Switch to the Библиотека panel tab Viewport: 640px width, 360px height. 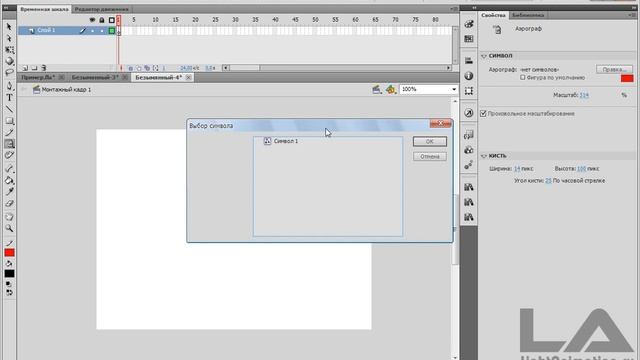[x=528, y=15]
